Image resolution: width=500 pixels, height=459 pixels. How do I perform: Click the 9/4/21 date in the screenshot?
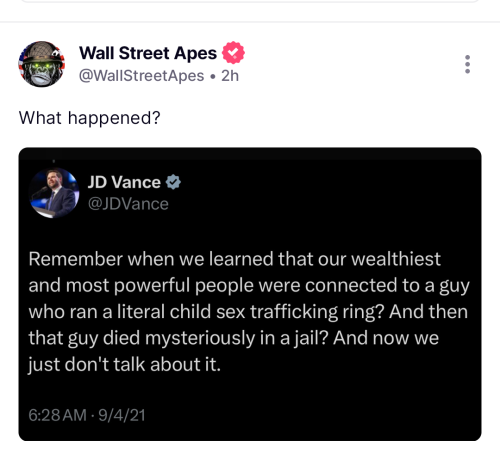(122, 415)
